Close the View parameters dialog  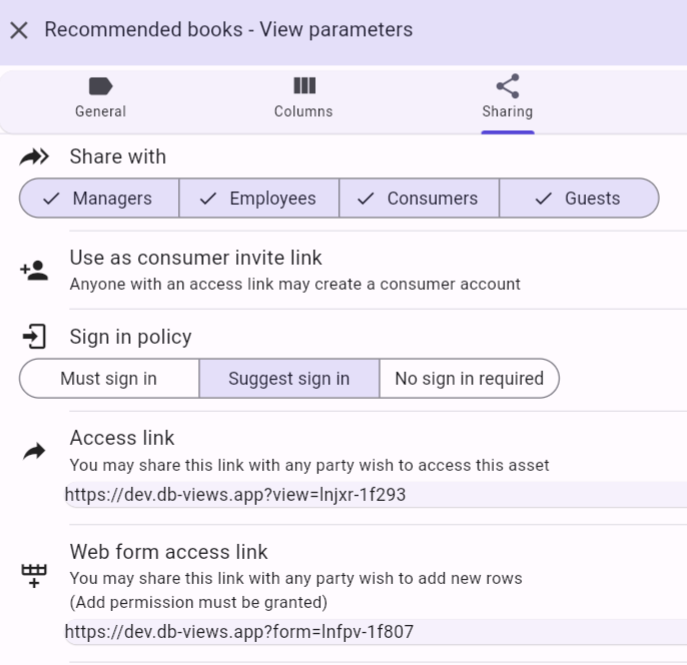coord(18,30)
